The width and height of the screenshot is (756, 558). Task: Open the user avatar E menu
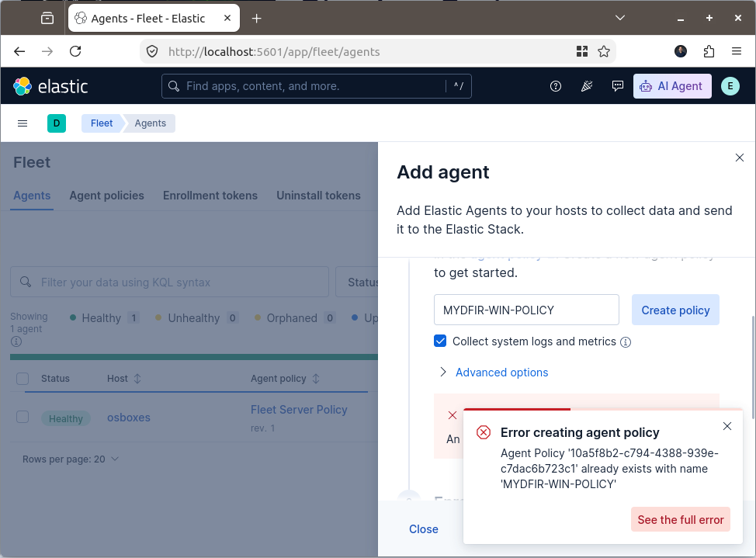pyautogui.click(x=730, y=86)
